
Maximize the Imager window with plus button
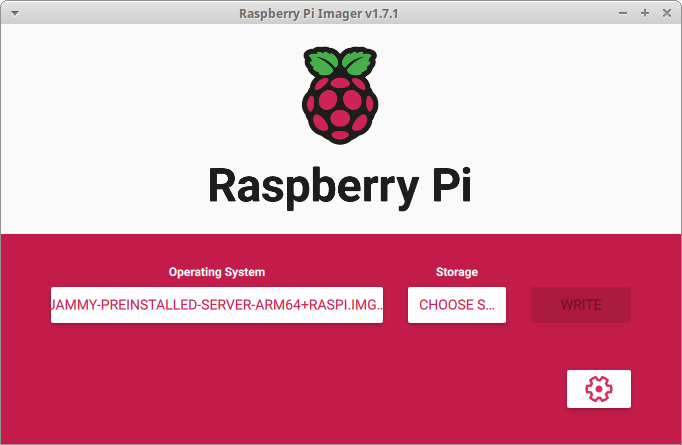click(x=645, y=13)
